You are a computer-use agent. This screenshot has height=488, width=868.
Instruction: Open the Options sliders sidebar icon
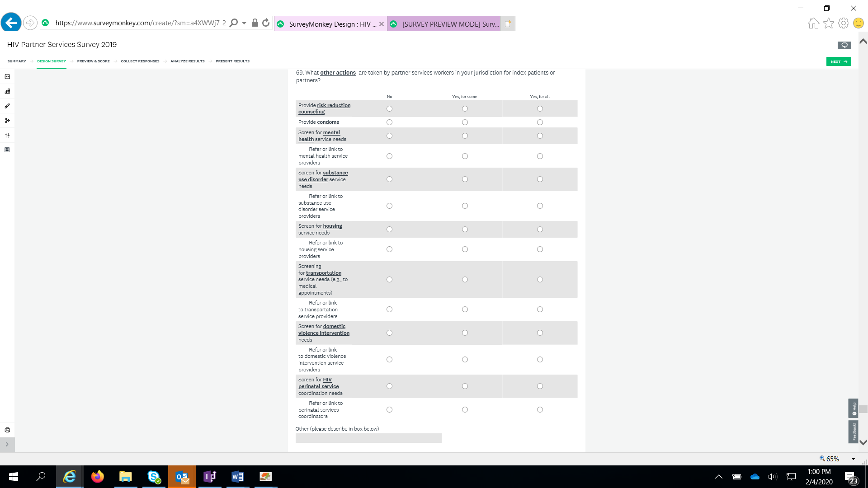7,135
